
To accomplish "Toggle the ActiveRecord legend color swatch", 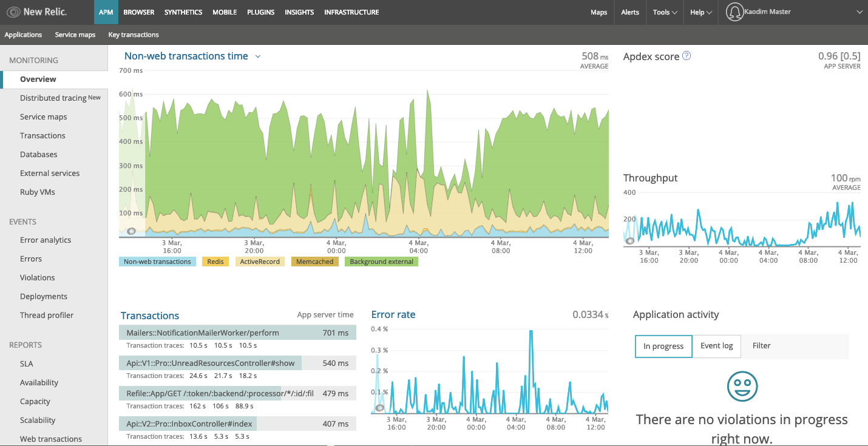I will [259, 262].
